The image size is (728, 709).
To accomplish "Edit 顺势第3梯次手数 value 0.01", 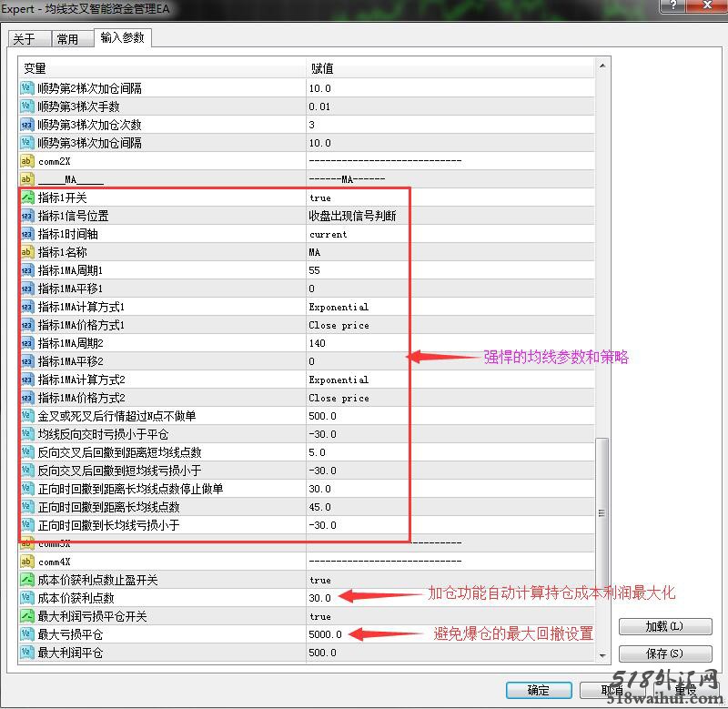I will (319, 106).
